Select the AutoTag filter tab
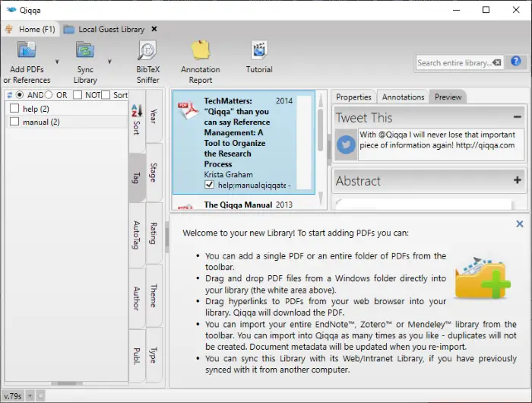The width and height of the screenshot is (532, 403). coord(137,235)
